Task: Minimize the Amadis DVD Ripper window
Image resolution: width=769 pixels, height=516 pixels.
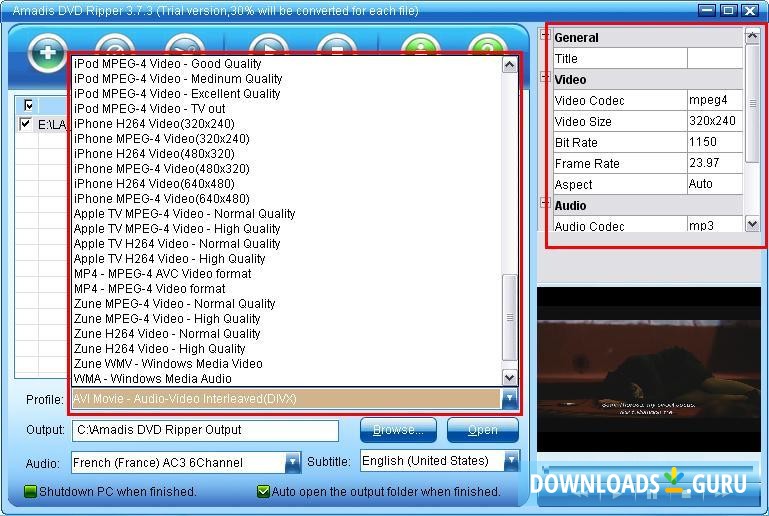Action: point(707,10)
